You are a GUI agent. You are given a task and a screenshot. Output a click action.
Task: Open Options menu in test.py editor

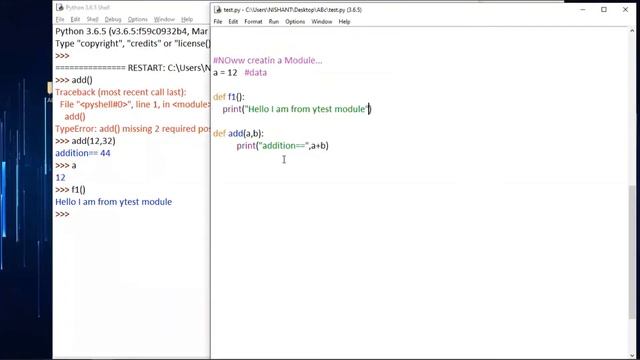[295, 22]
